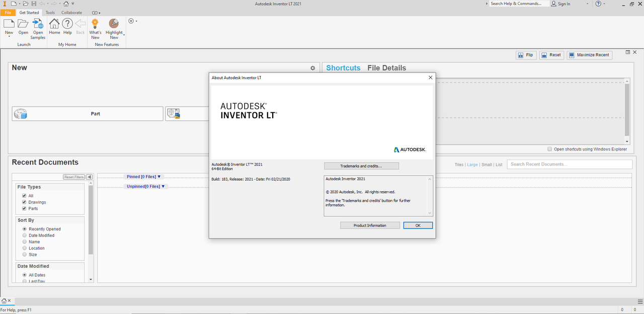Viewport: 644px width, 314px height.
Task: Switch to the Tools ribbon tab
Action: (x=50, y=13)
